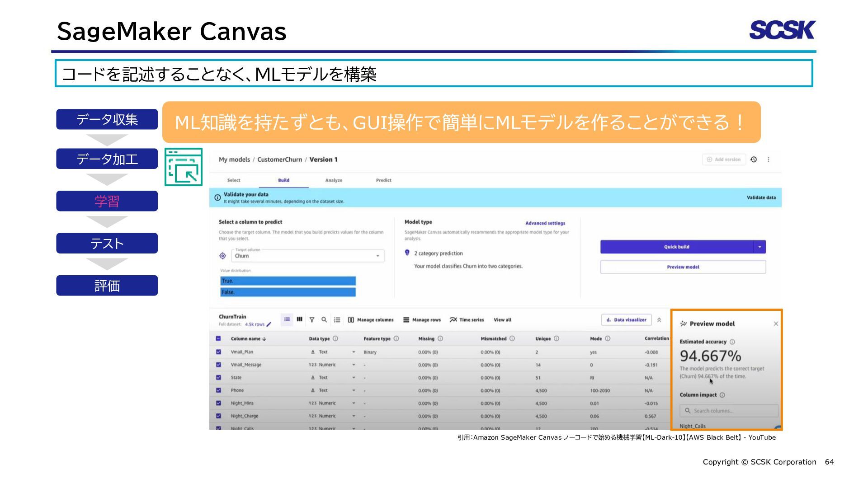Click the Quick build button
Image resolution: width=868 pixels, height=488 pixels.
(677, 247)
